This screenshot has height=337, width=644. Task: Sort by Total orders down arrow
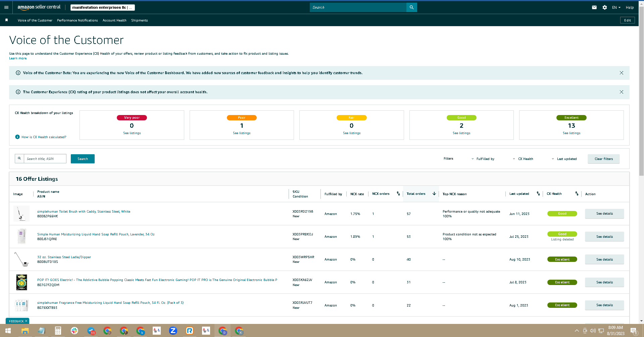pos(434,194)
